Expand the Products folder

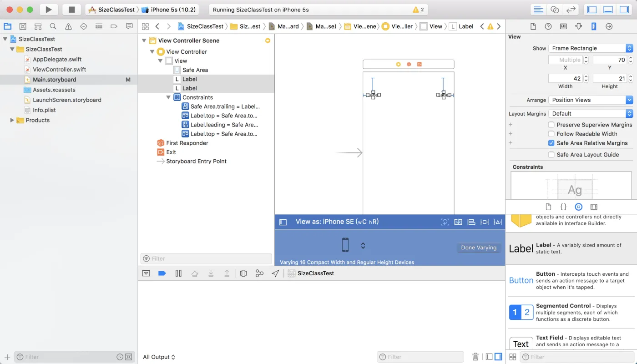click(x=12, y=120)
